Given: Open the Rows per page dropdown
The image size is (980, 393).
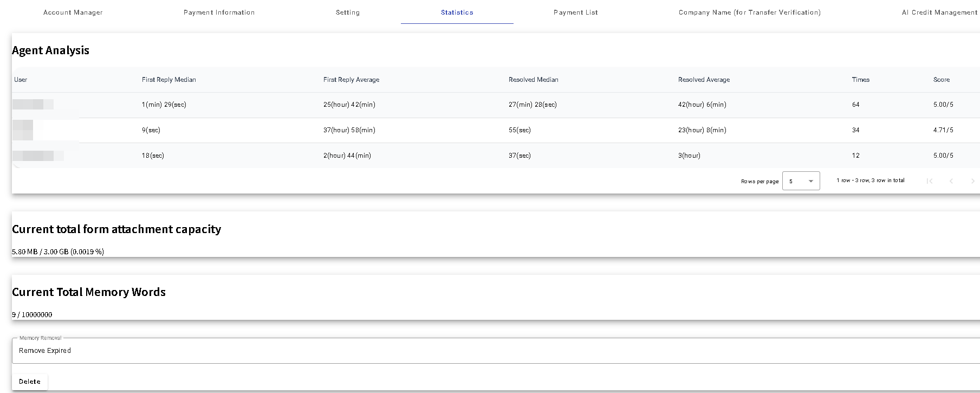Looking at the screenshot, I should [801, 181].
